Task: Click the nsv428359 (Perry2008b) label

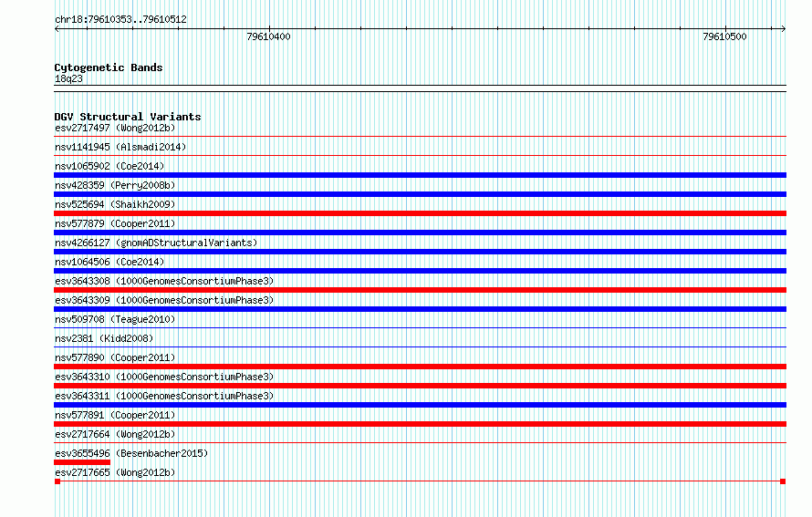Action: point(115,185)
